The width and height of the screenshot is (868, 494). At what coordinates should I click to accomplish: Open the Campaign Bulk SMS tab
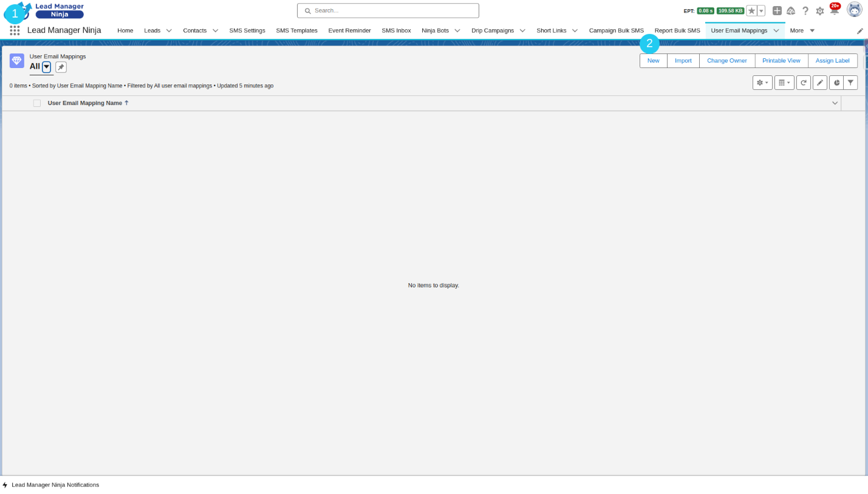[617, 30]
